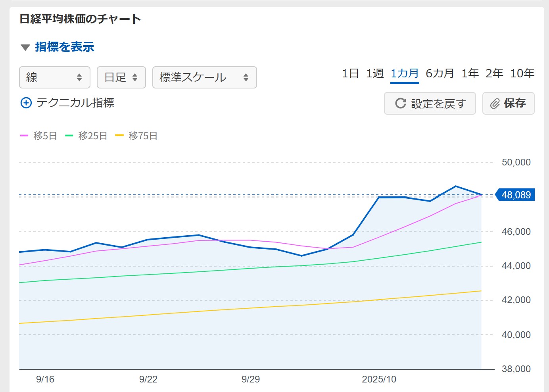The width and height of the screenshot is (549, 392).
Task: Click the reload icon in 設定を戻す
Action: pyautogui.click(x=401, y=104)
